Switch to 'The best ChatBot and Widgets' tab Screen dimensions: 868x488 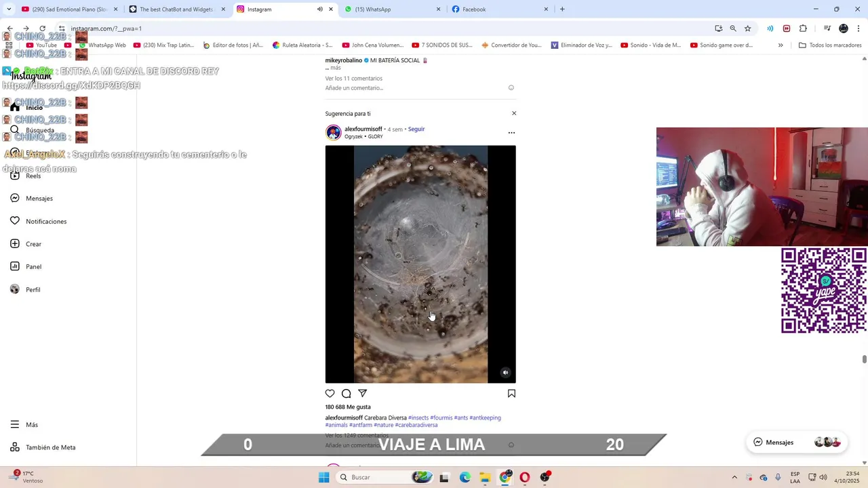coord(176,9)
